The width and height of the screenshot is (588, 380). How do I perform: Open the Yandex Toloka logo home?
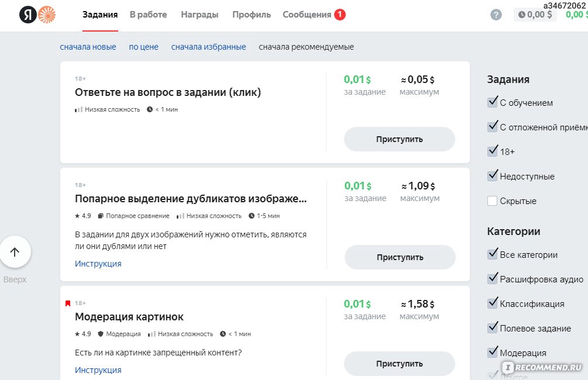[37, 15]
